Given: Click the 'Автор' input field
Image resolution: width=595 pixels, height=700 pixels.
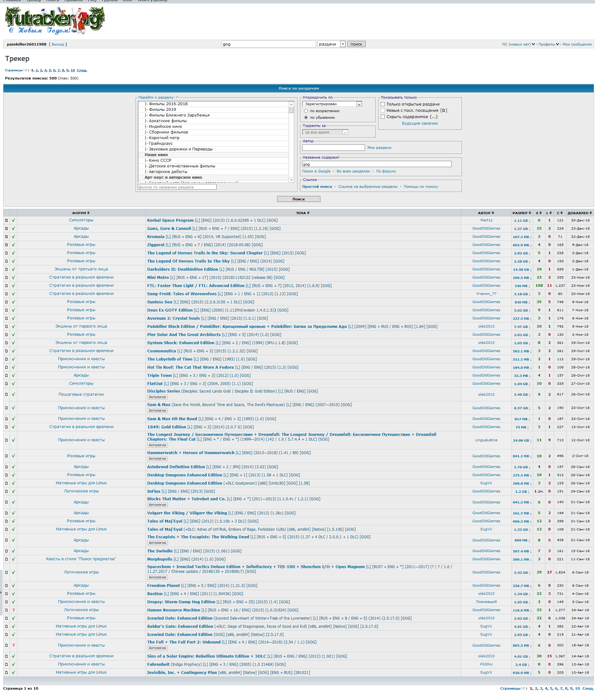Looking at the screenshot, I should 333,148.
